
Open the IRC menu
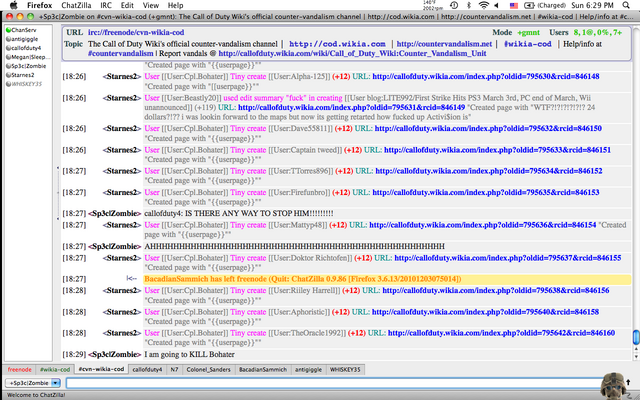(106, 5)
